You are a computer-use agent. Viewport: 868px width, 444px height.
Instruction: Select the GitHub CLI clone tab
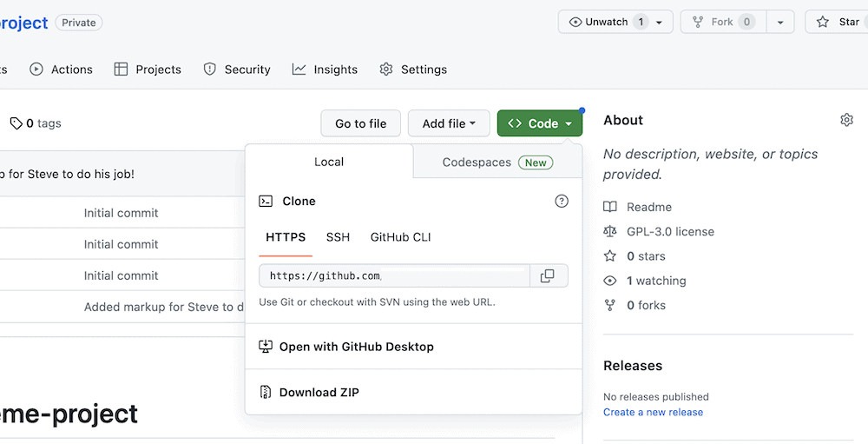coord(400,237)
